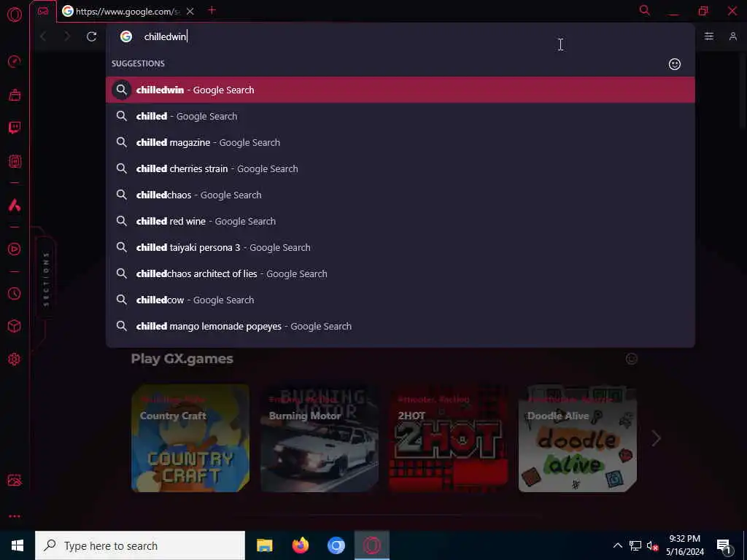Open the Aria AI sidebar icon
The height and width of the screenshot is (560, 747).
[15, 205]
